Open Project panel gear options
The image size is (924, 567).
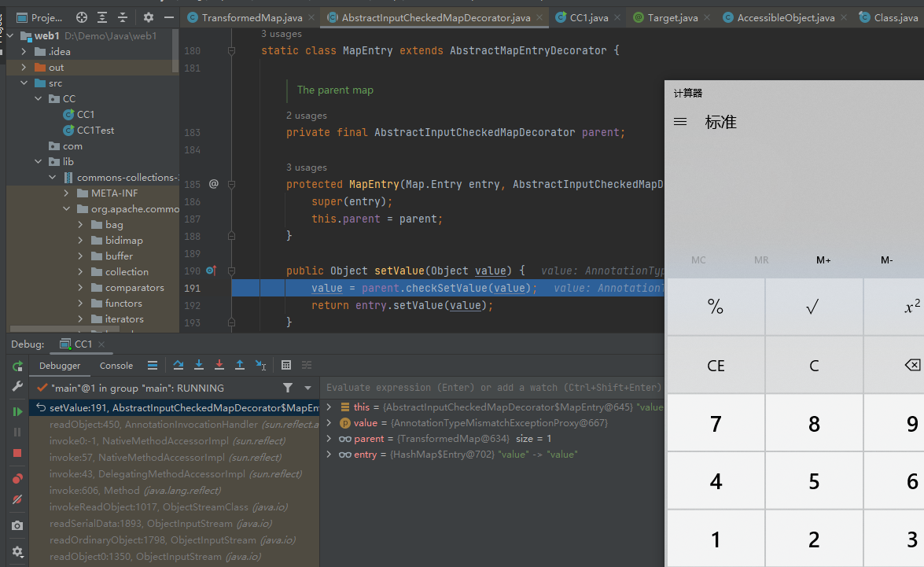(x=149, y=17)
